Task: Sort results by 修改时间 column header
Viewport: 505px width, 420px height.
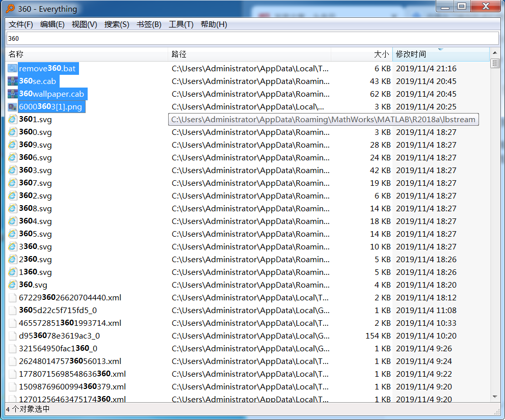Action: point(441,54)
